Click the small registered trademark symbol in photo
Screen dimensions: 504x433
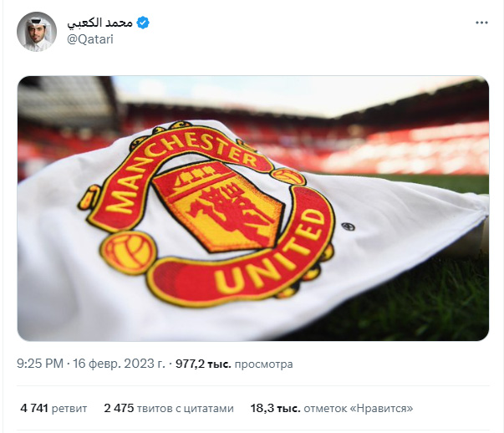tap(348, 227)
